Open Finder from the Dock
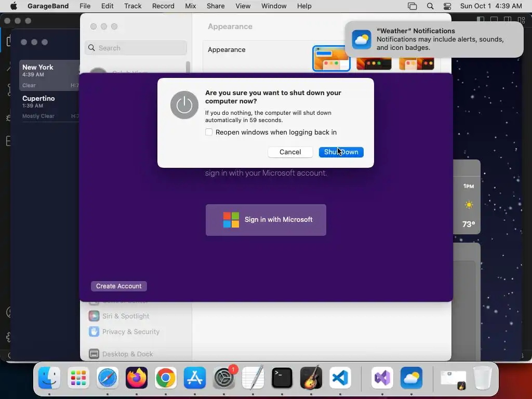Screen dimensions: 532x399 [x=49, y=378]
